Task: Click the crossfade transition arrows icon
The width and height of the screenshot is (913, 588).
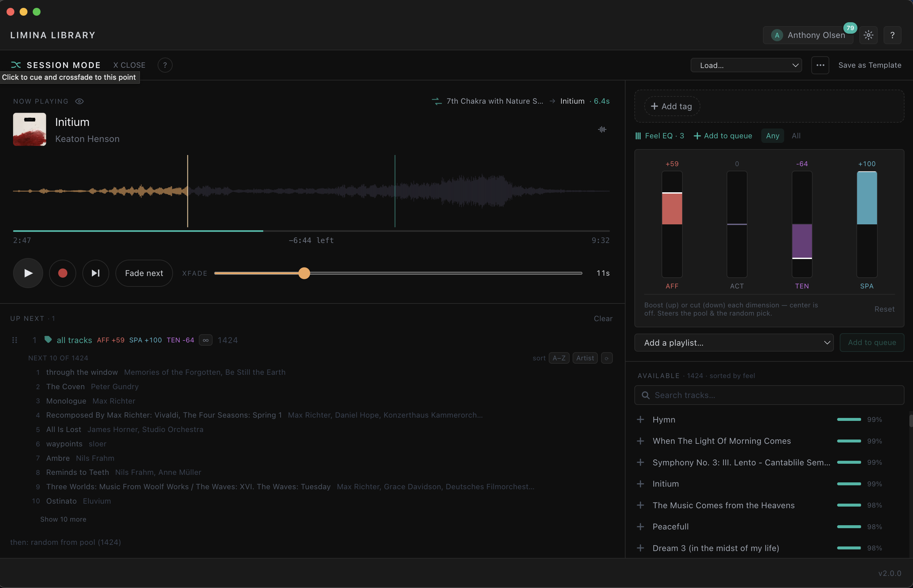Action: [437, 101]
